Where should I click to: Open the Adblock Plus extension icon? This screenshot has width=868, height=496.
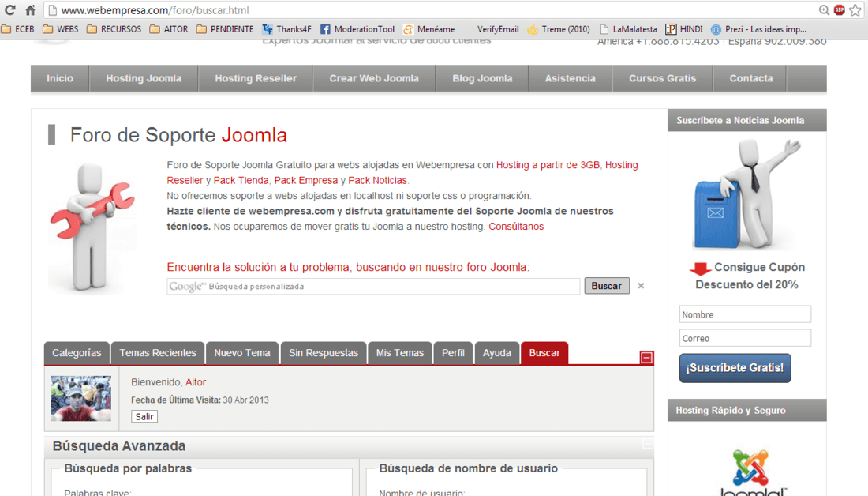pyautogui.click(x=840, y=10)
